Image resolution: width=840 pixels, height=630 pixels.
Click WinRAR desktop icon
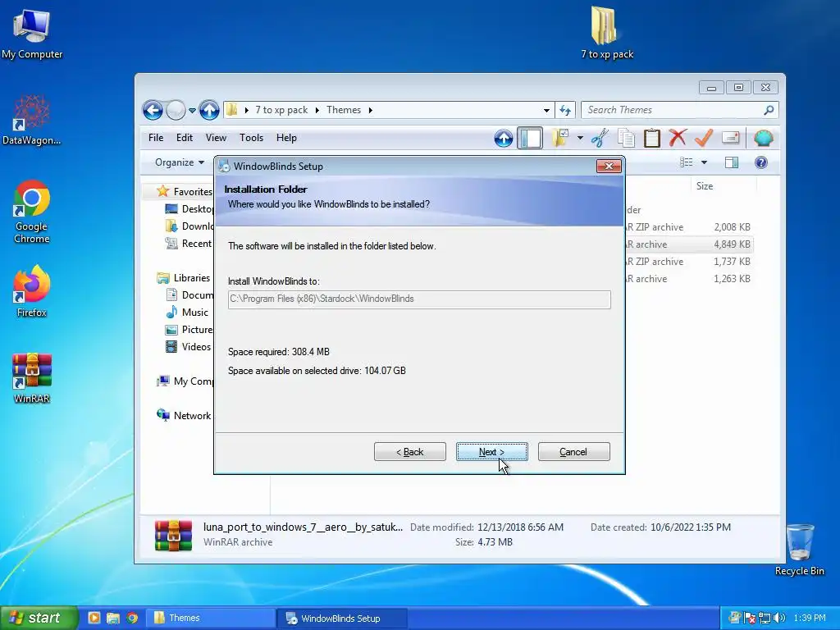[32, 378]
